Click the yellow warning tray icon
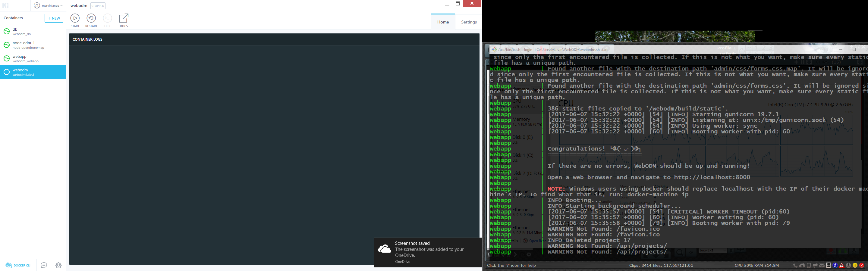Viewport: 868px width, 271px height. [856, 265]
